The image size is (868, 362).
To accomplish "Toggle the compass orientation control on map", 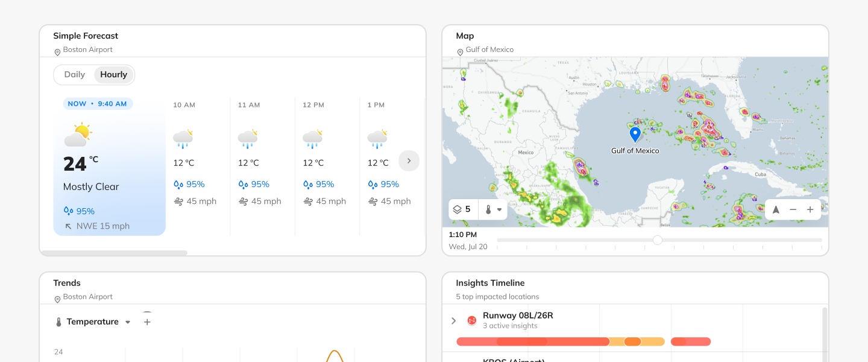I will [x=776, y=209].
